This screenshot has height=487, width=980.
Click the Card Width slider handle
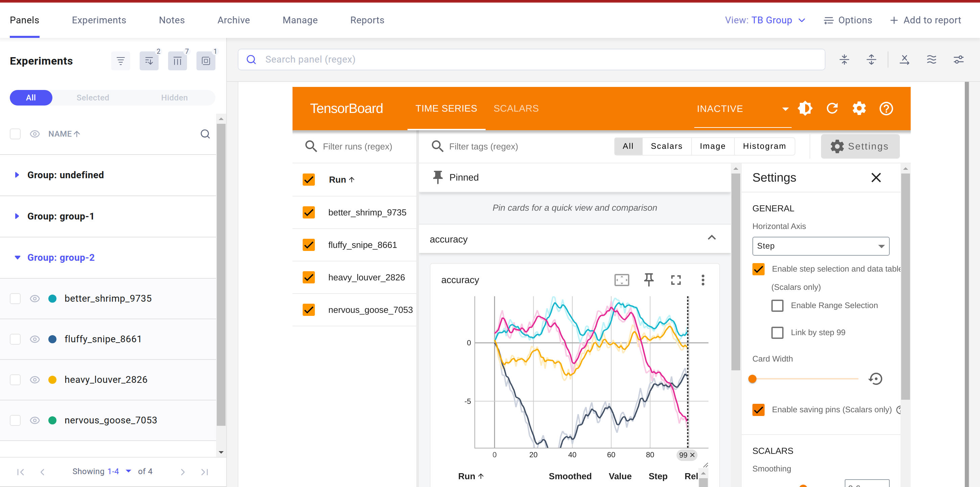point(752,378)
